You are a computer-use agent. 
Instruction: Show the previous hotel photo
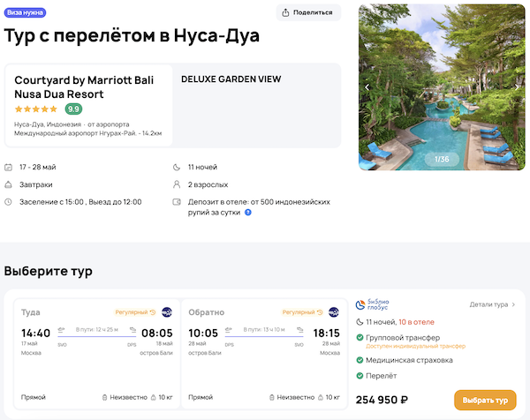coord(367,87)
